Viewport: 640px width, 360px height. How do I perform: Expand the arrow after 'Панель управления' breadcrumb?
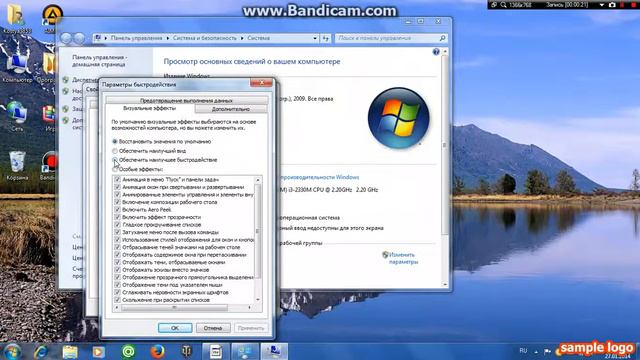tap(167, 38)
